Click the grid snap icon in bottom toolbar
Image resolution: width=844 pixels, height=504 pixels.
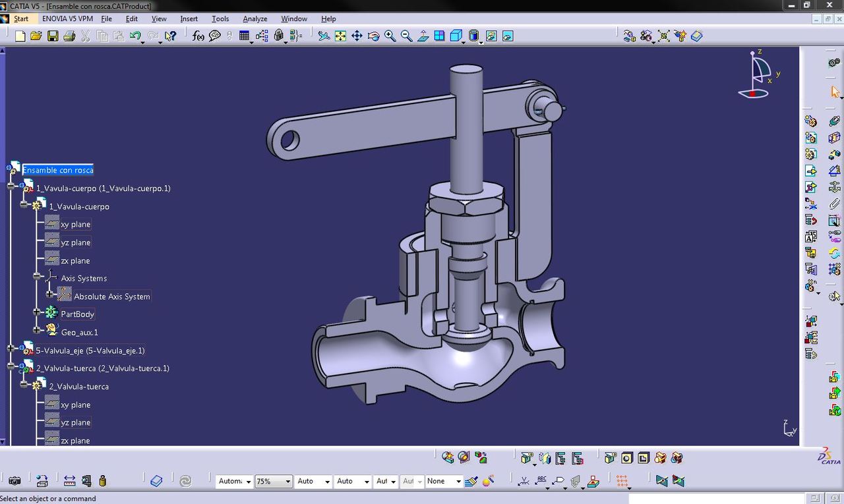[x=622, y=482]
